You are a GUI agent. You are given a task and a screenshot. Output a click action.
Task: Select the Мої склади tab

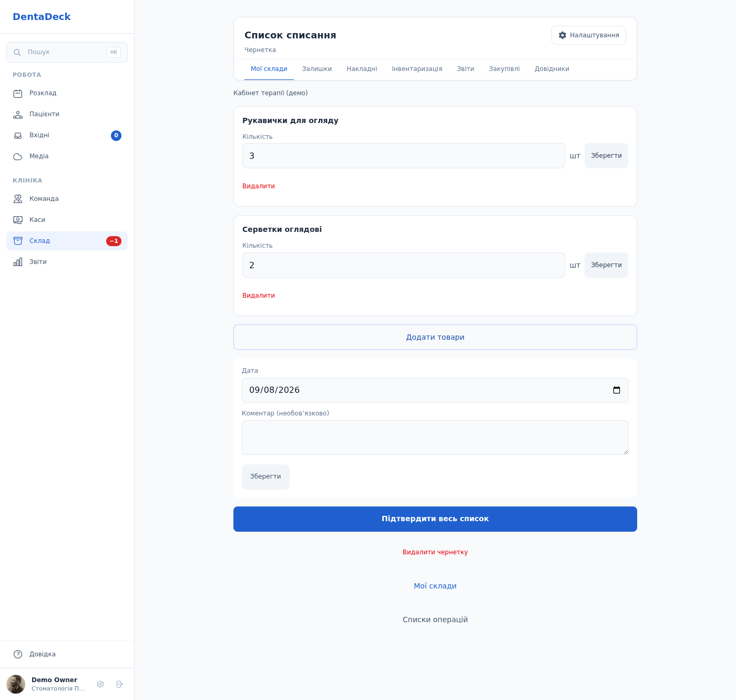(x=269, y=69)
